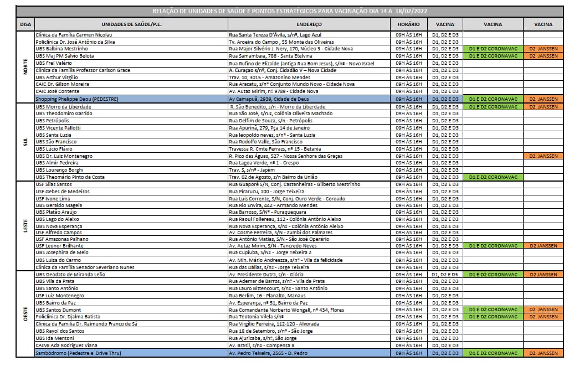
Task: Select the USF Leonor Brilhante unit cell
Action: [x=131, y=245]
